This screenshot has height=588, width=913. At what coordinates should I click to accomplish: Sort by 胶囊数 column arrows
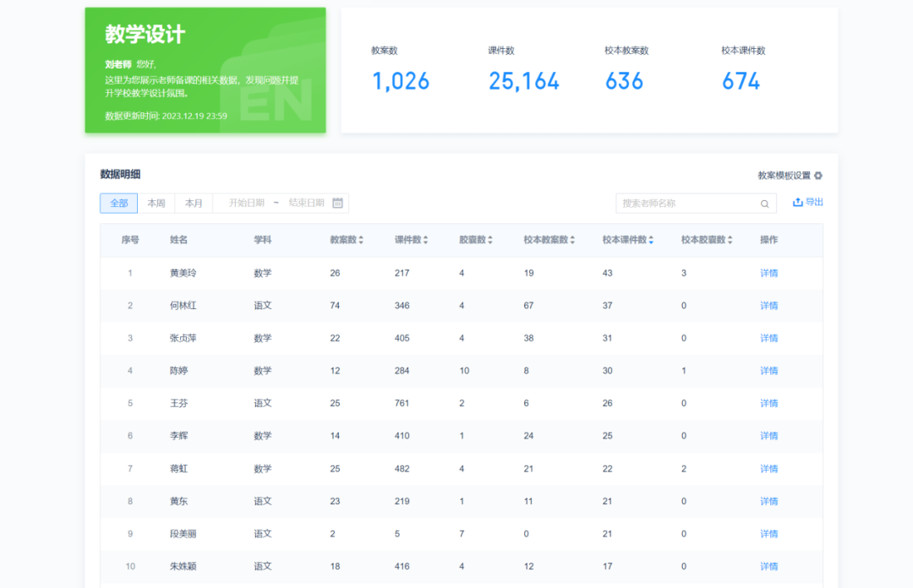click(489, 241)
